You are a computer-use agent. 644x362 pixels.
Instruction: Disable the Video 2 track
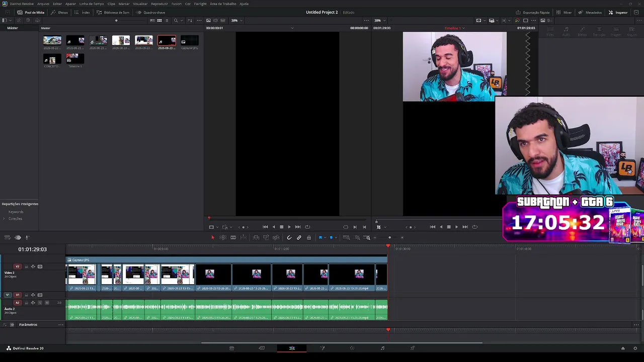point(40,266)
